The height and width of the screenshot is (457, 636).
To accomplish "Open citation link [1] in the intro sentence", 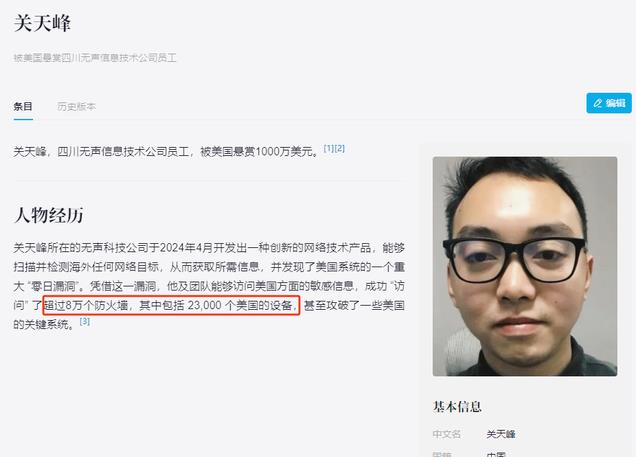I will pos(329,148).
